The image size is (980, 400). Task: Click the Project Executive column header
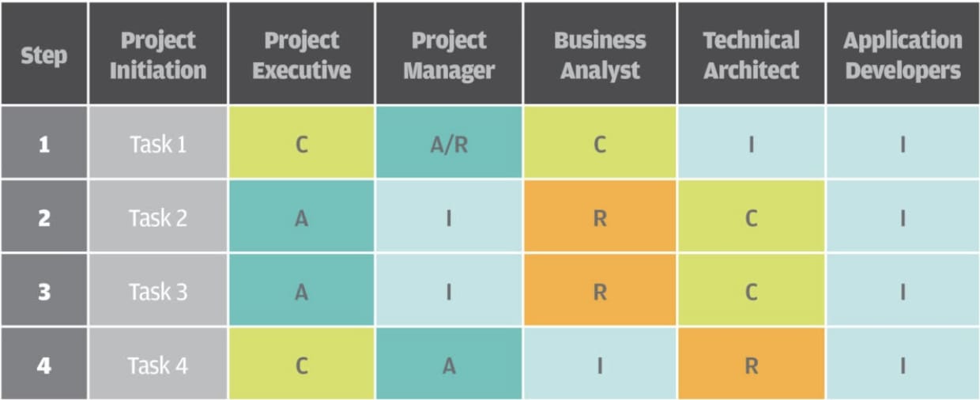point(301,55)
